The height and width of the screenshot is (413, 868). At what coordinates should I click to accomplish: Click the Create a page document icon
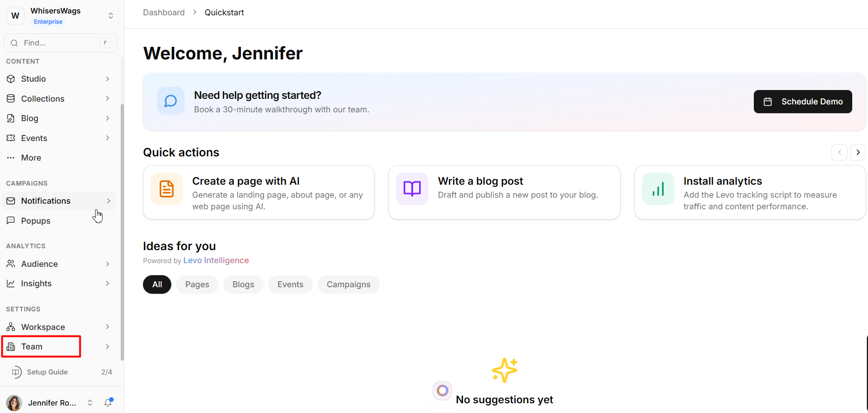167,189
